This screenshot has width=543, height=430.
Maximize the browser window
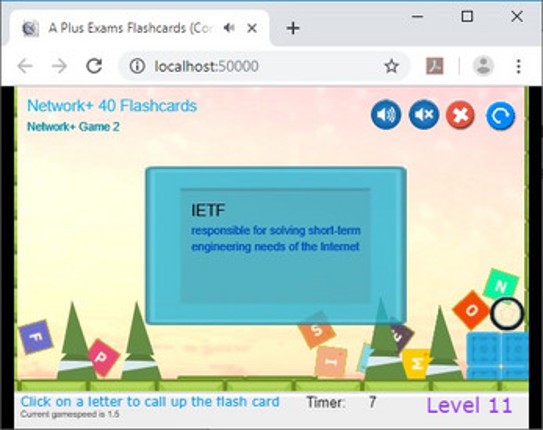tap(467, 16)
